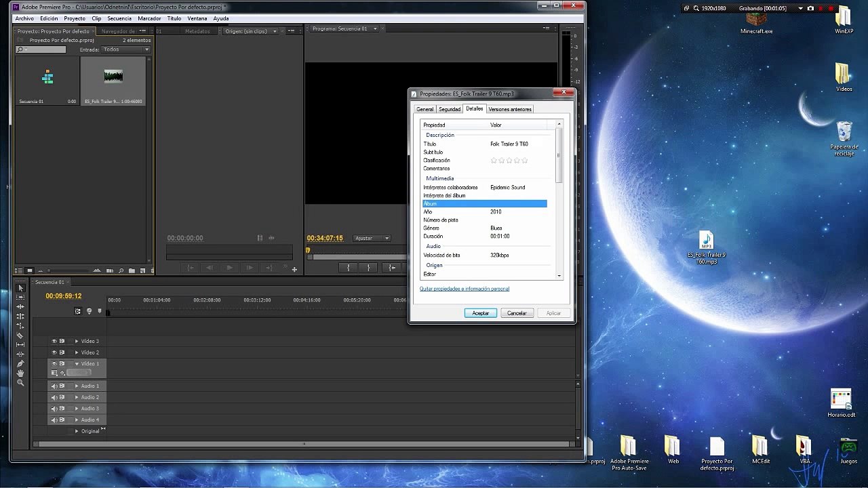868x488 pixels.
Task: Select the Slide tool
Action: (x=20, y=354)
